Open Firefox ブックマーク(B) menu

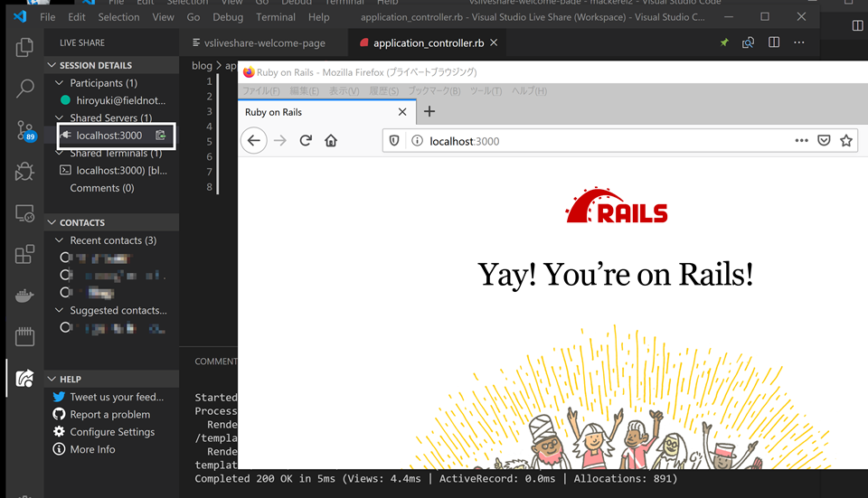tap(435, 90)
